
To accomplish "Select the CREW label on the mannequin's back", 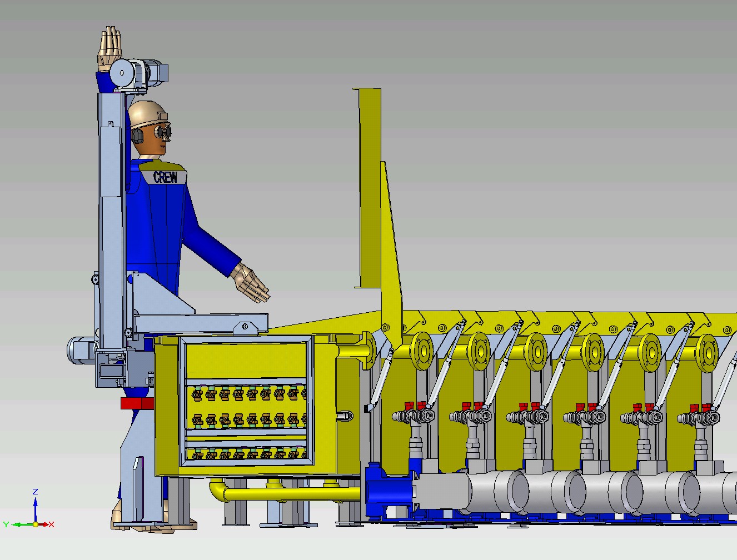I will pyautogui.click(x=165, y=177).
